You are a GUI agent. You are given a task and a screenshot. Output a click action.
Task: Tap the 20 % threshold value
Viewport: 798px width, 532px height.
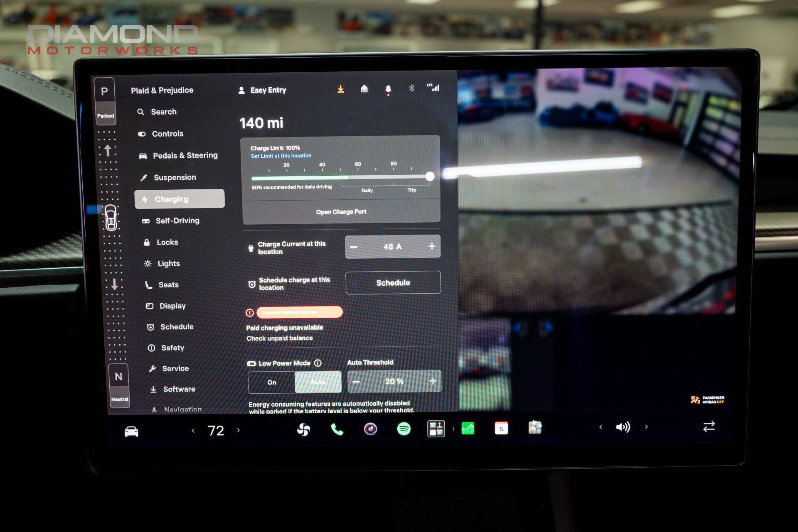tap(394, 381)
